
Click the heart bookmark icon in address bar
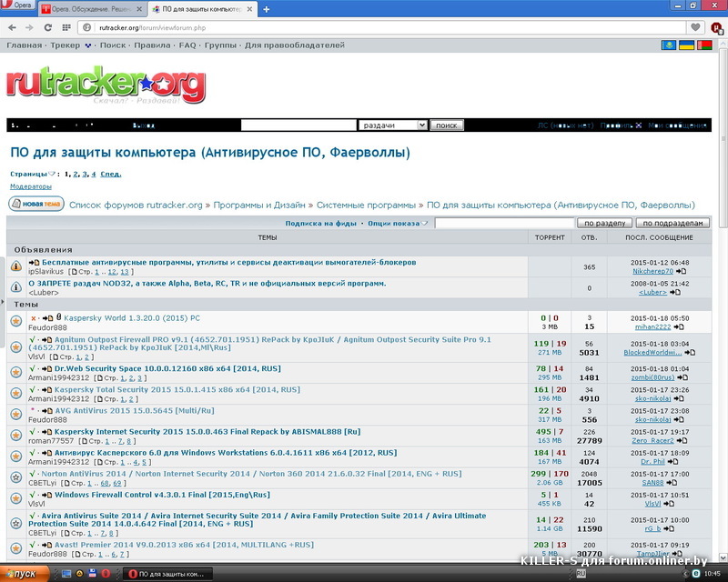click(696, 27)
